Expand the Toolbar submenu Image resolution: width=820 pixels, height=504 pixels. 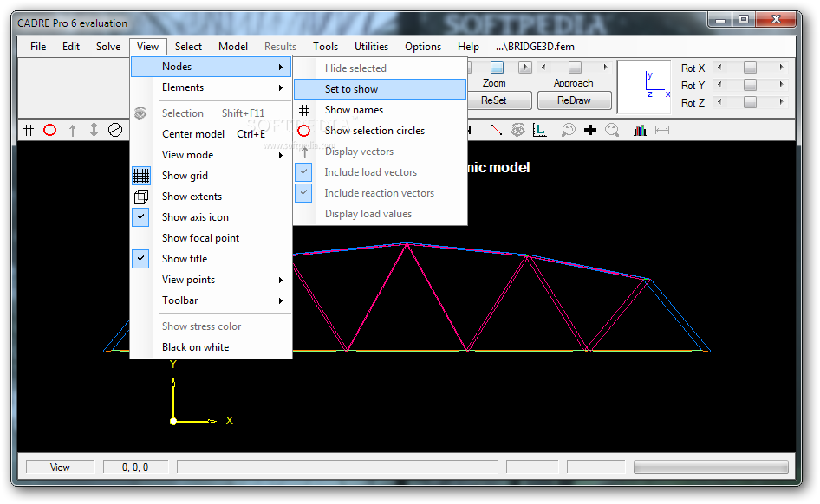[211, 300]
